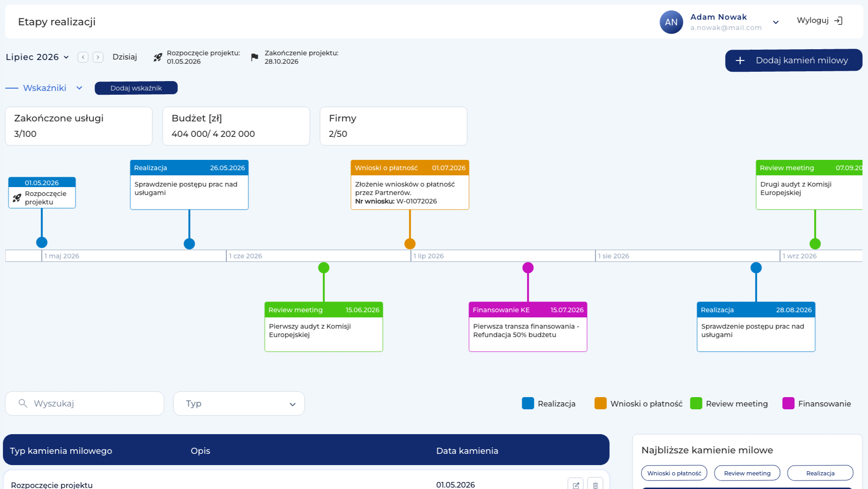Click the Dodaj wskaźnik button

[136, 88]
